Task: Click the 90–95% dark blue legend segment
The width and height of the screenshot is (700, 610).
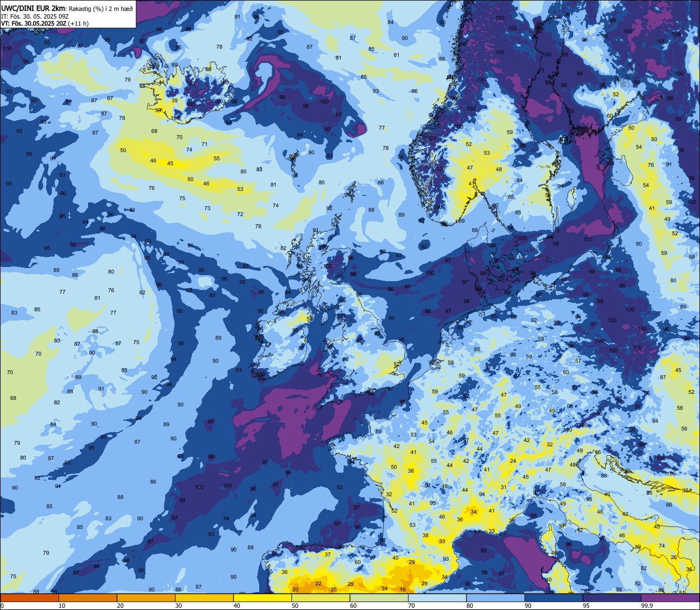Action: tap(553, 597)
